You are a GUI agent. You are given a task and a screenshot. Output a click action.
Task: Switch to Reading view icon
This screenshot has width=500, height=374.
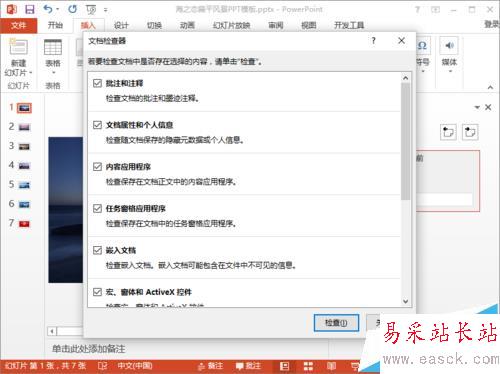(x=331, y=366)
